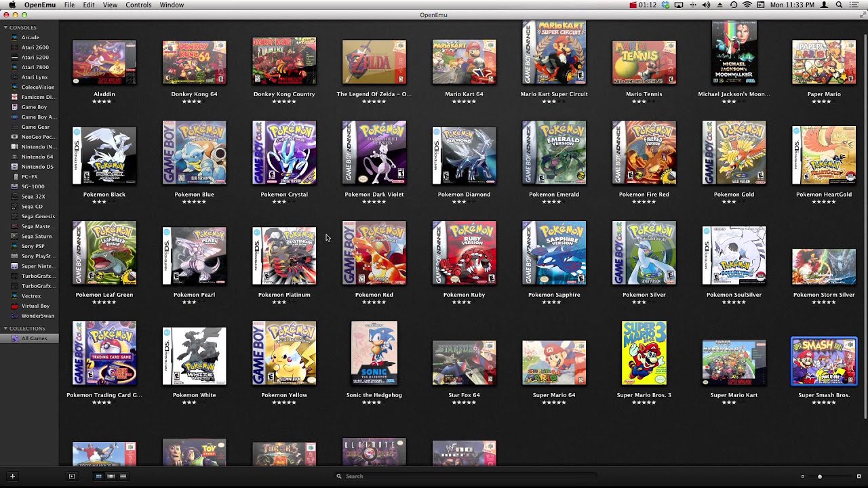Open the Edit menu

click(x=89, y=5)
